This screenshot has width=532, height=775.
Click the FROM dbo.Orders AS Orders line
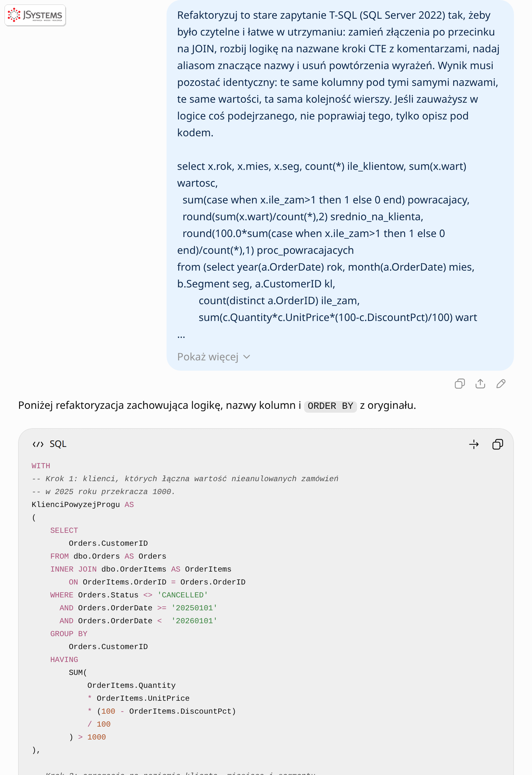[108, 556]
